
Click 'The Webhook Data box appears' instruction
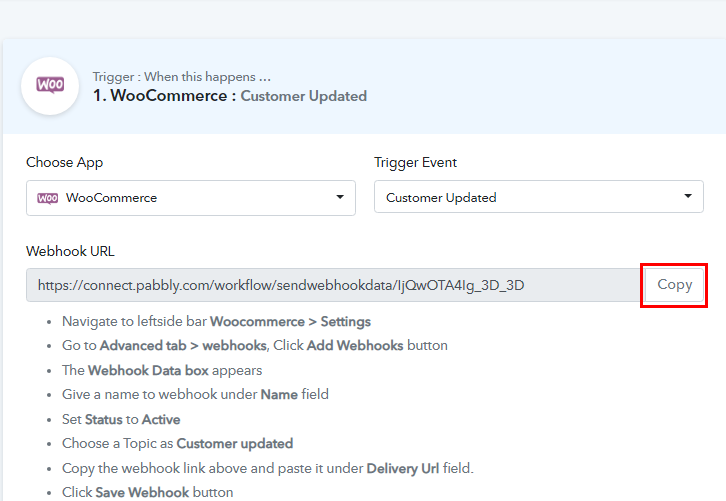point(162,370)
